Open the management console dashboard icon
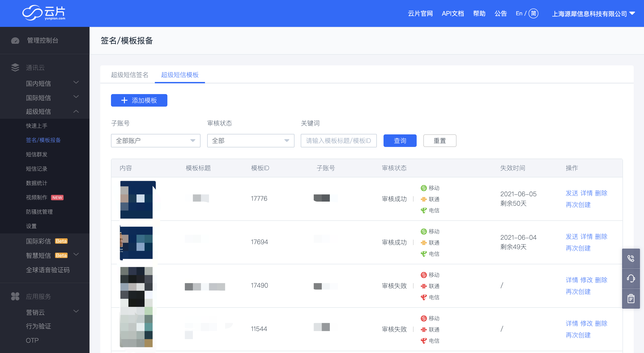The image size is (644, 353). (x=15, y=41)
